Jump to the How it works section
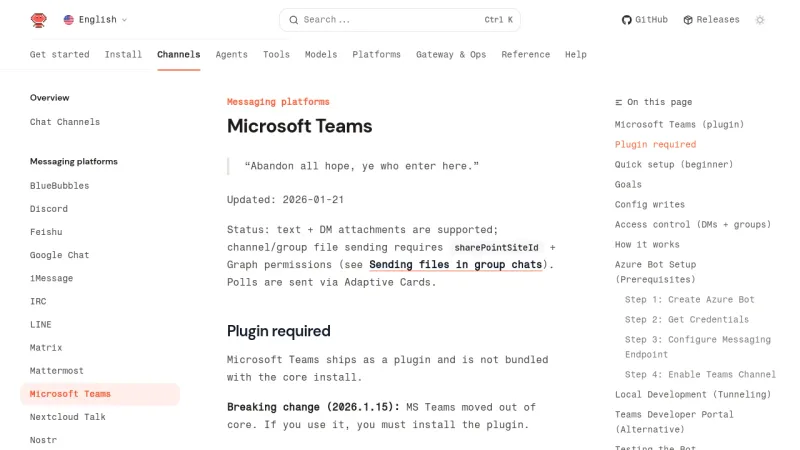800x450 pixels. [647, 244]
